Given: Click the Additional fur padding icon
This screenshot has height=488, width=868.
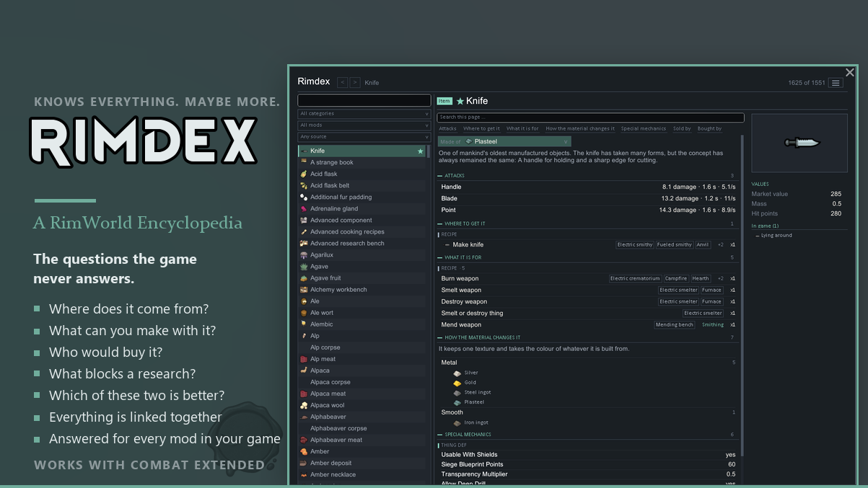Looking at the screenshot, I should coord(304,197).
